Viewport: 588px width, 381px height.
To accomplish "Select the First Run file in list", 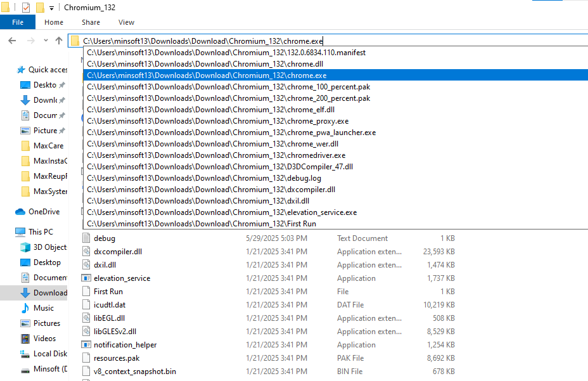I will 108,291.
